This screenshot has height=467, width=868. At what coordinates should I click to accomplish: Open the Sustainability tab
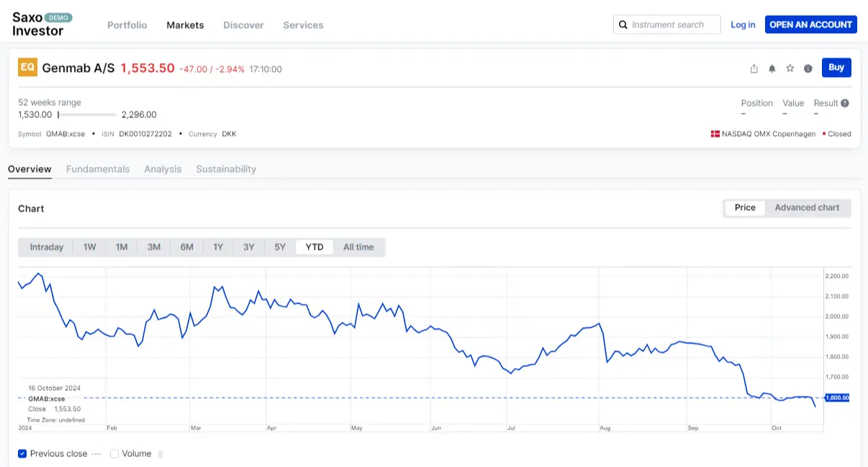point(226,169)
